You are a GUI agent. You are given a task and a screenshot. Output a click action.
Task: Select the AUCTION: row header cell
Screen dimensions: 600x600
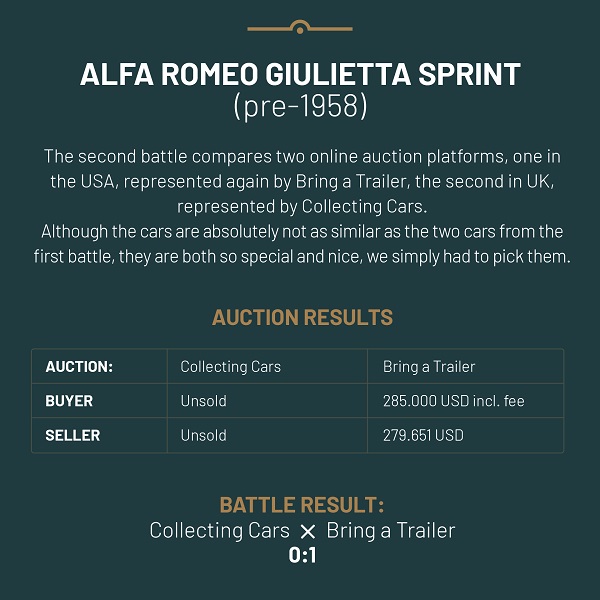click(x=99, y=366)
